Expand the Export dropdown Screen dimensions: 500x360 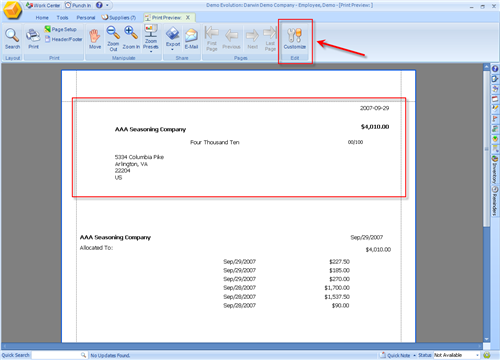pyautogui.click(x=173, y=39)
